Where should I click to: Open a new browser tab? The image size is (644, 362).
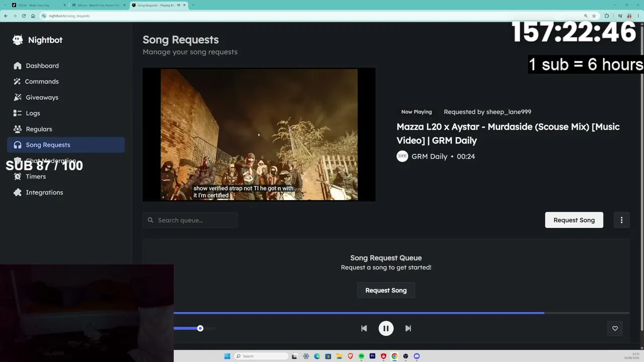(x=193, y=5)
